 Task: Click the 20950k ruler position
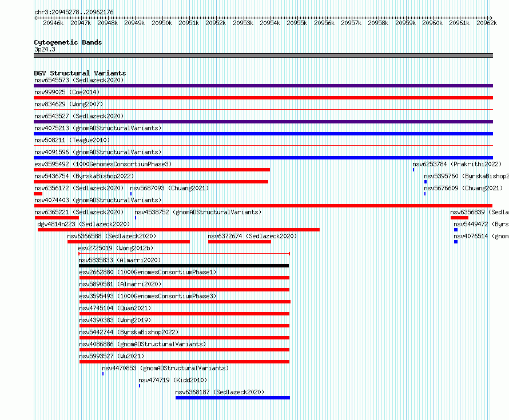[x=162, y=23]
